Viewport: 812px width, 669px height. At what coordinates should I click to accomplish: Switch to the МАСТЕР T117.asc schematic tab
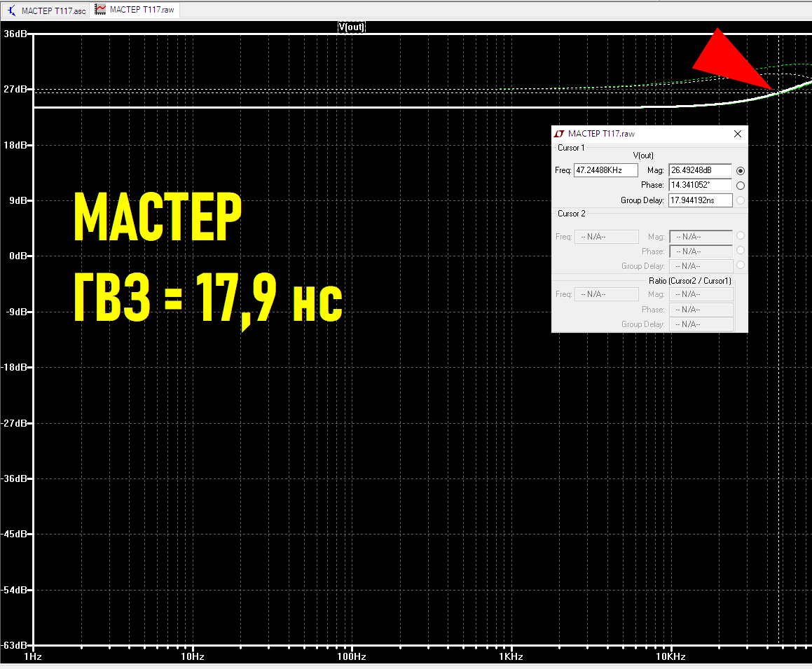46,11
